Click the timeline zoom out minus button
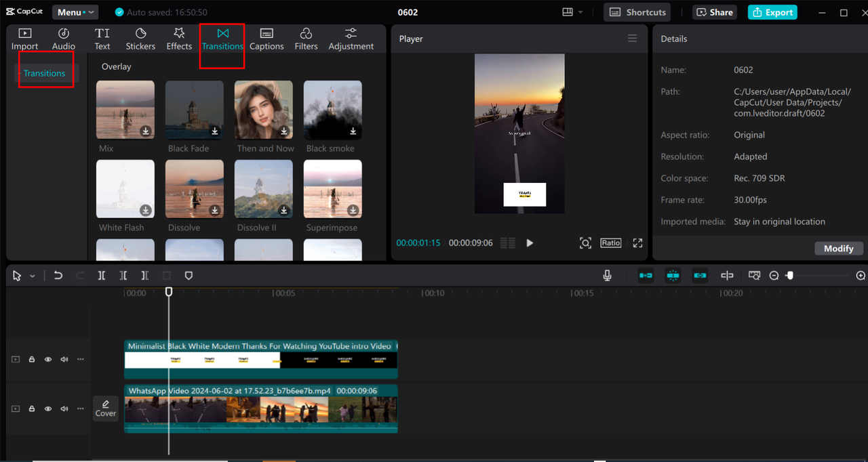 click(774, 276)
